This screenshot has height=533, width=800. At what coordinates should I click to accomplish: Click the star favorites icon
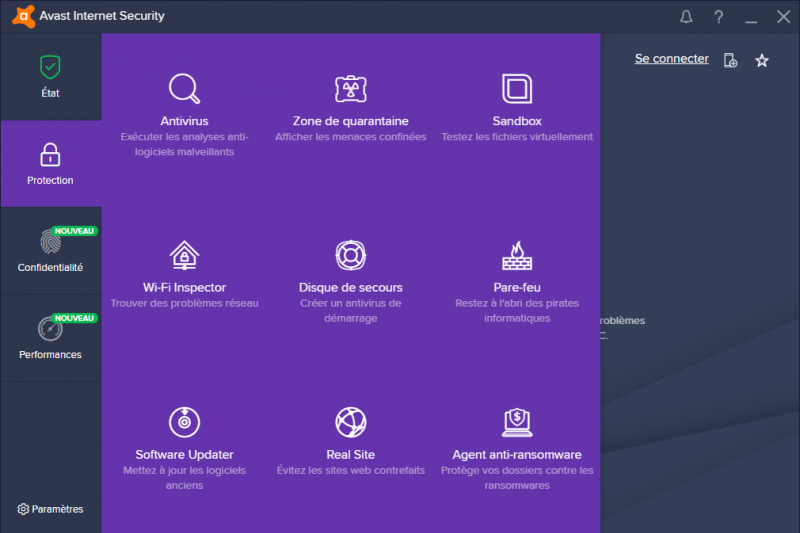click(762, 61)
